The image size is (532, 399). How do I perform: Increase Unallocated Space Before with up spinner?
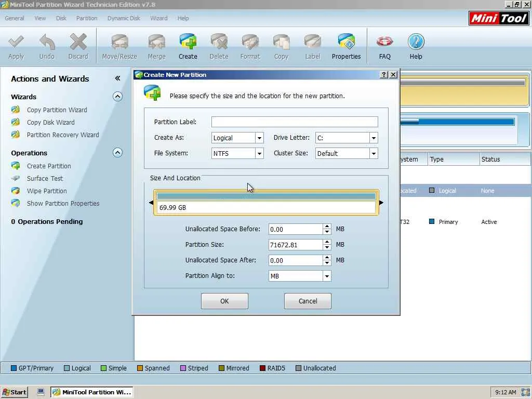pos(327,227)
